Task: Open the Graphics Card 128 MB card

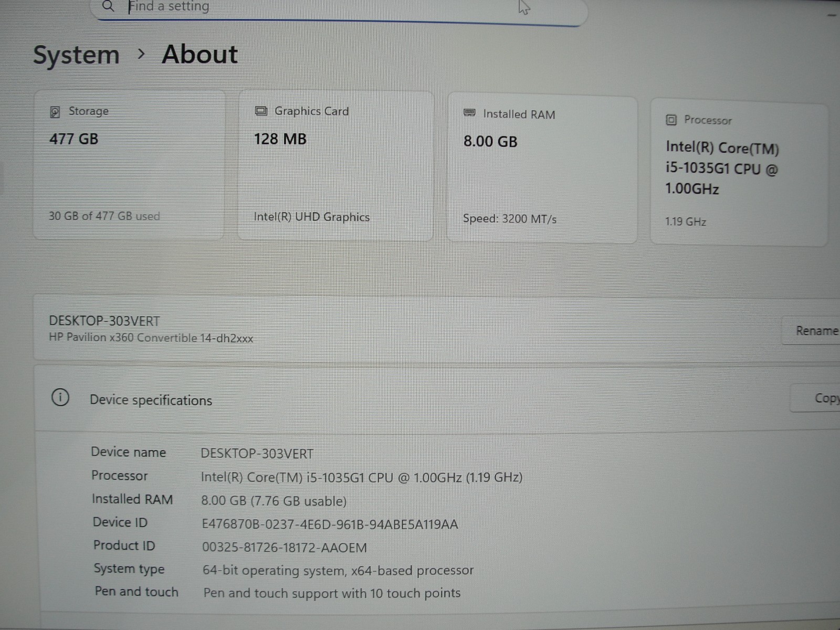Action: (x=335, y=166)
